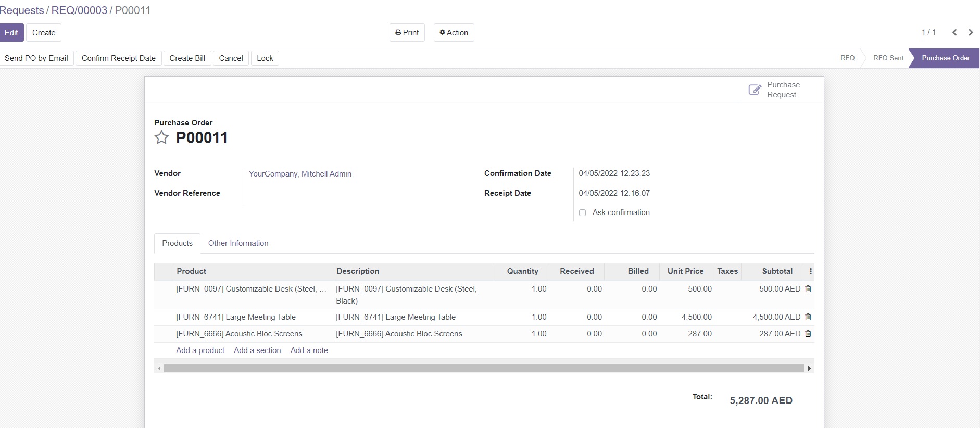Image resolution: width=980 pixels, height=428 pixels.
Task: Switch to the Other Information tab
Action: tap(238, 243)
